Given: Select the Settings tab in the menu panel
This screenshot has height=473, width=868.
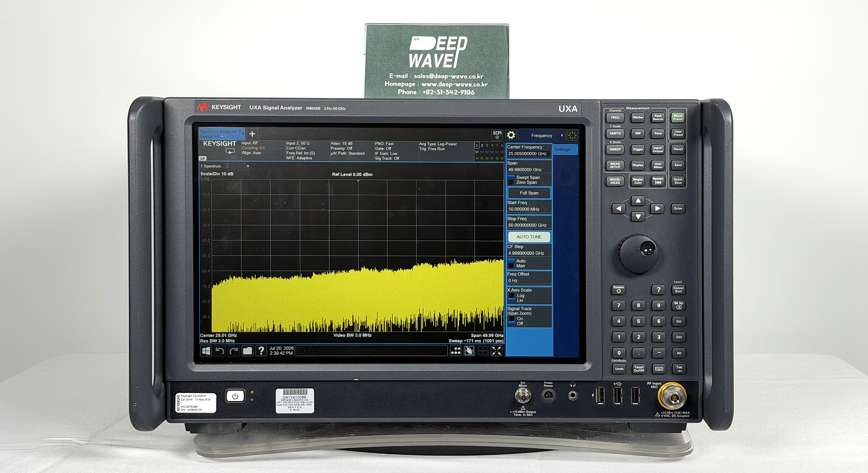Looking at the screenshot, I should (566, 150).
